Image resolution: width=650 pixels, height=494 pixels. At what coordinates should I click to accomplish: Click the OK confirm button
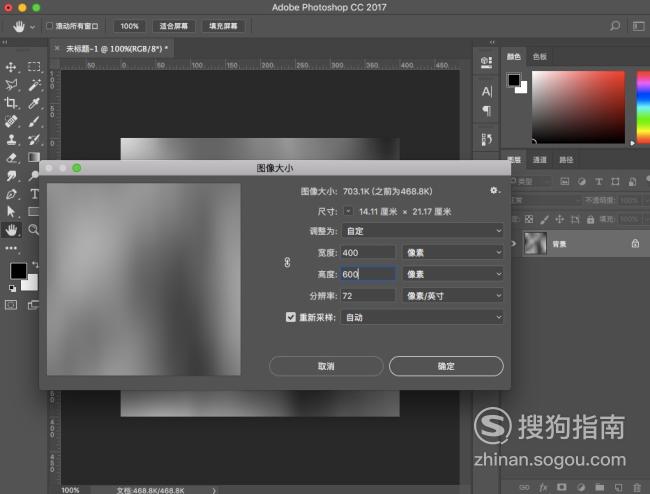446,366
